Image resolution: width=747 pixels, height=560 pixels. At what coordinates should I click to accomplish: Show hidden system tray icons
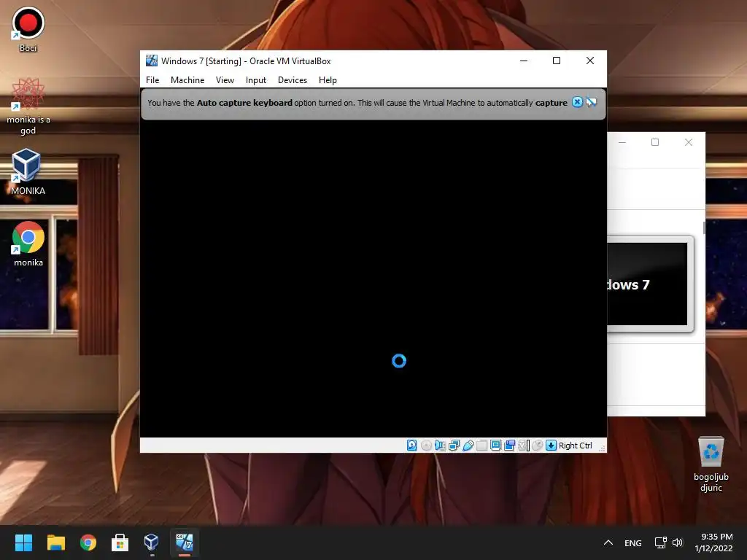tap(608, 542)
